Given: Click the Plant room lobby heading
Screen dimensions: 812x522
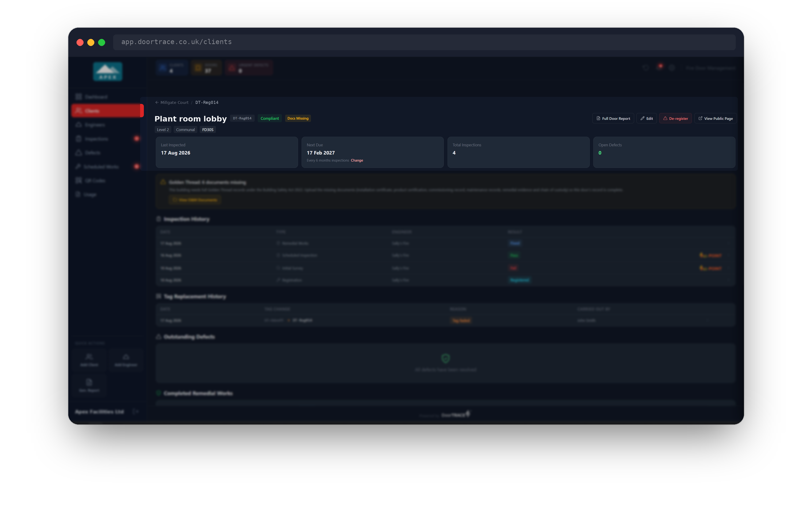Looking at the screenshot, I should click(190, 119).
